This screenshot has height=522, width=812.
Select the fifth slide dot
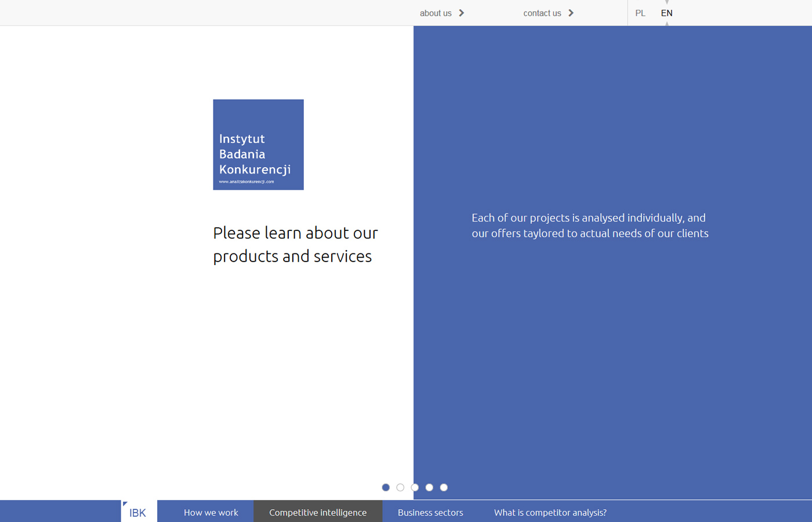444,487
